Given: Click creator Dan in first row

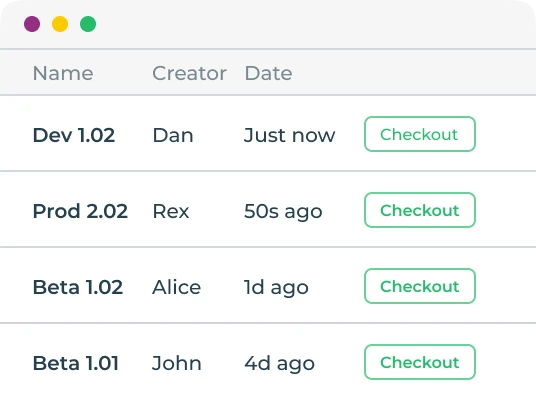Looking at the screenshot, I should click(173, 135).
